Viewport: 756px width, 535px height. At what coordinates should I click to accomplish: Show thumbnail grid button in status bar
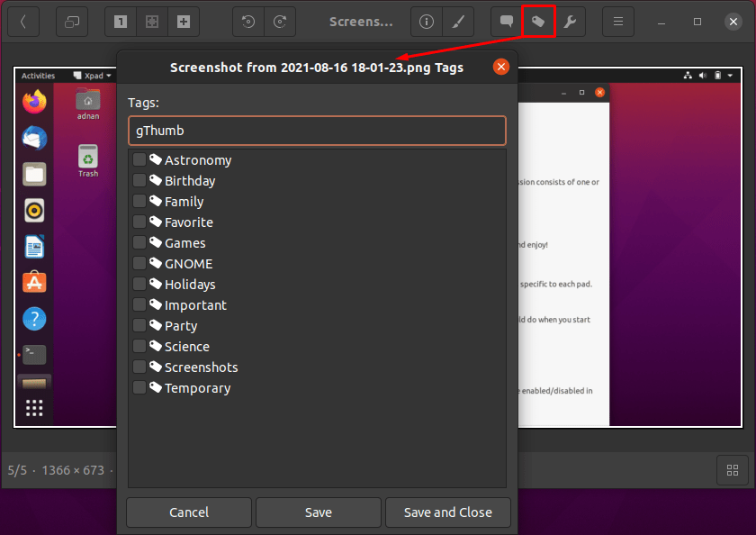(x=733, y=470)
